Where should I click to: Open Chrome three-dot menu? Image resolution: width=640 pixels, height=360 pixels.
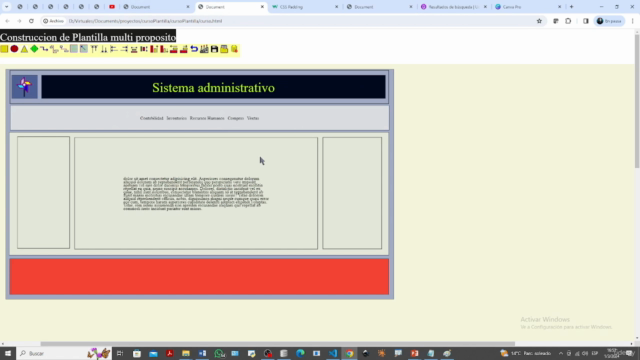tap(633, 21)
